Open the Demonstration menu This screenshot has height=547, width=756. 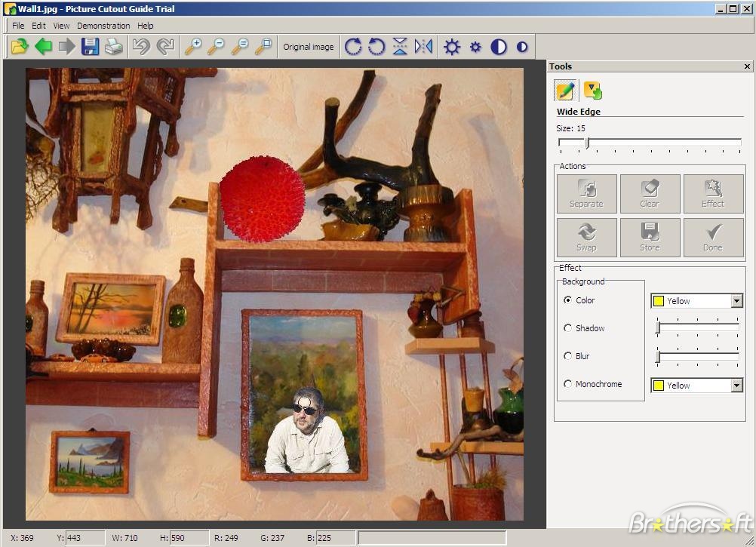[103, 26]
